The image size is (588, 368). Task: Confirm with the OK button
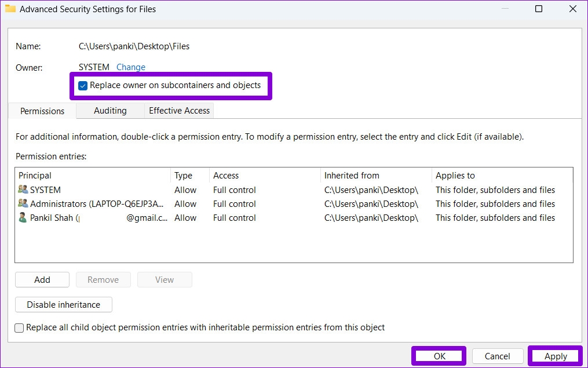440,356
